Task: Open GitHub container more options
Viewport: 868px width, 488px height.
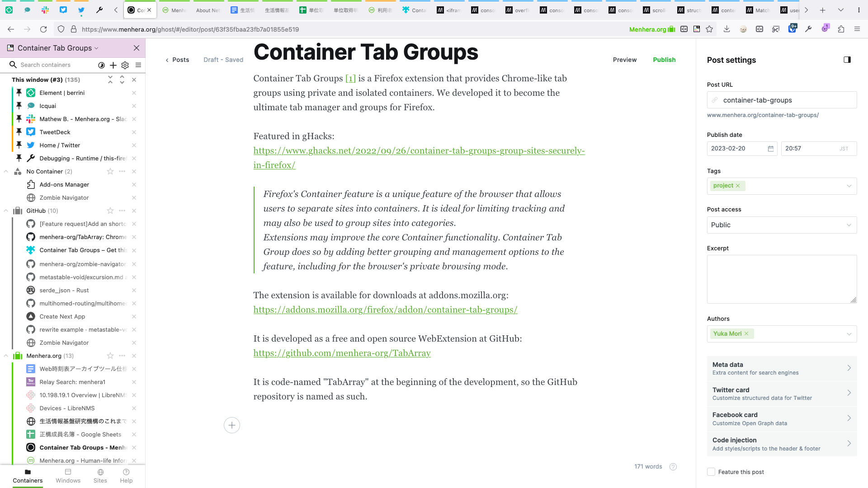Action: tap(122, 211)
